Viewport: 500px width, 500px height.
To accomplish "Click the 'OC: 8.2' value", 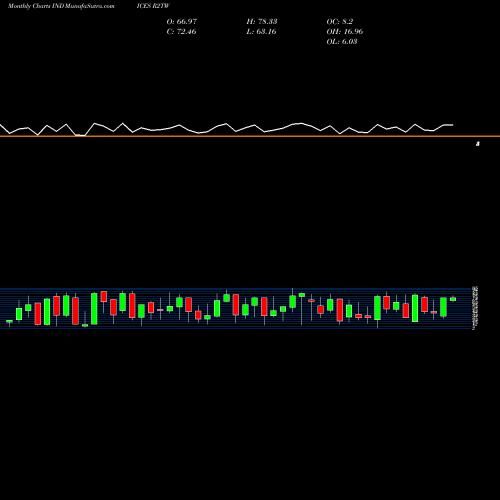I will point(340,22).
